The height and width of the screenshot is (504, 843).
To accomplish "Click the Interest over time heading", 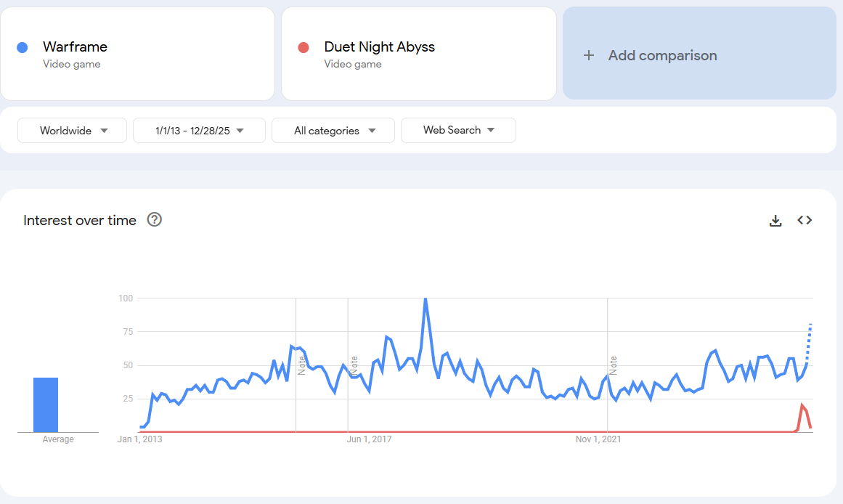I will pos(80,220).
